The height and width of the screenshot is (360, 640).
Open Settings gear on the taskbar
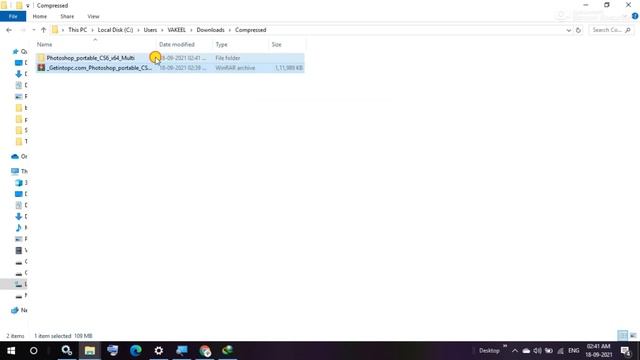click(159, 350)
